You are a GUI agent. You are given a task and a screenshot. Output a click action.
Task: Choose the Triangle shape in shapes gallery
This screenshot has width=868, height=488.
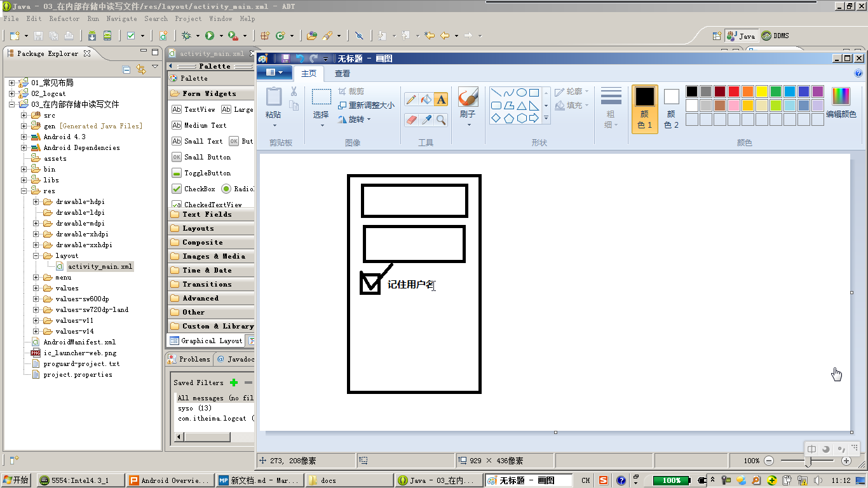click(522, 105)
